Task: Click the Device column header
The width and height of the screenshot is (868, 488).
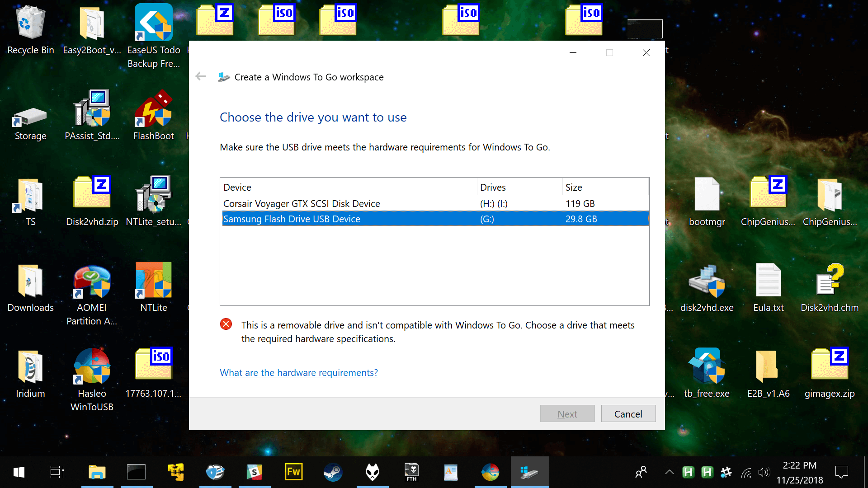Action: [x=348, y=187]
